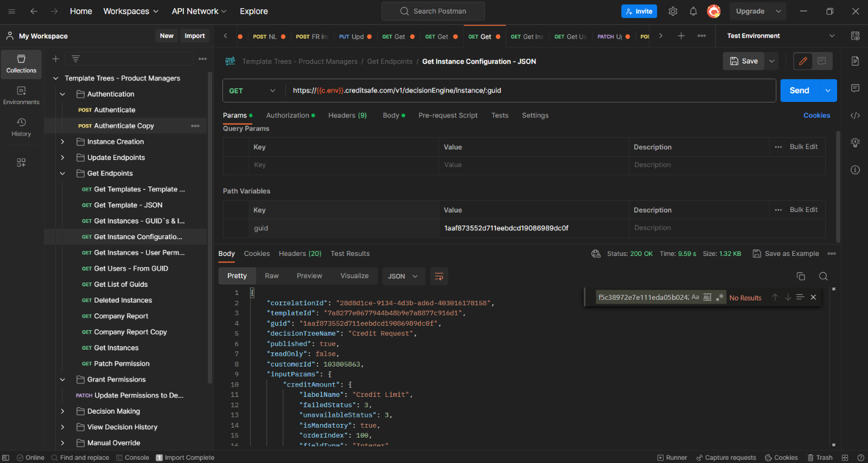Image resolution: width=868 pixels, height=463 pixels.
Task: Select the Raw response view tab
Action: pos(271,276)
